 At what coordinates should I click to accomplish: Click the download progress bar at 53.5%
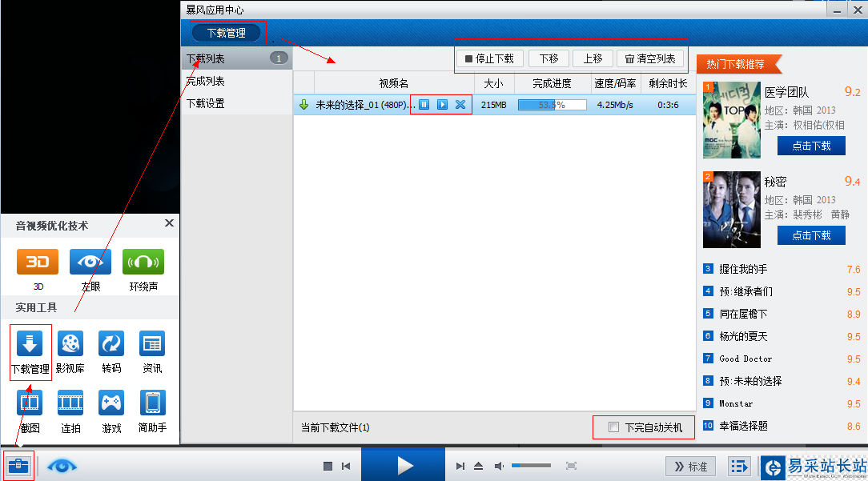coord(552,105)
